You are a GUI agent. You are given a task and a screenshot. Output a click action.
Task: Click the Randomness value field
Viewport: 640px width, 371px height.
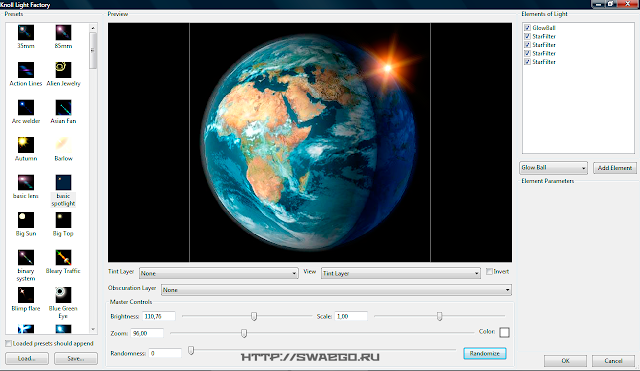click(x=165, y=353)
